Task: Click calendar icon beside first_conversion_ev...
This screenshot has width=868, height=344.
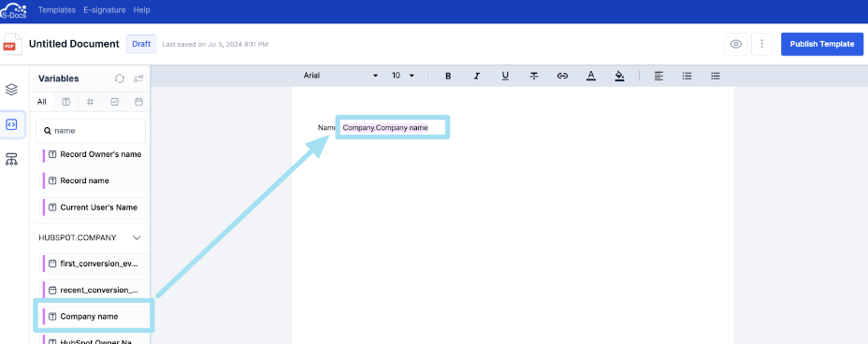Action: (52, 264)
